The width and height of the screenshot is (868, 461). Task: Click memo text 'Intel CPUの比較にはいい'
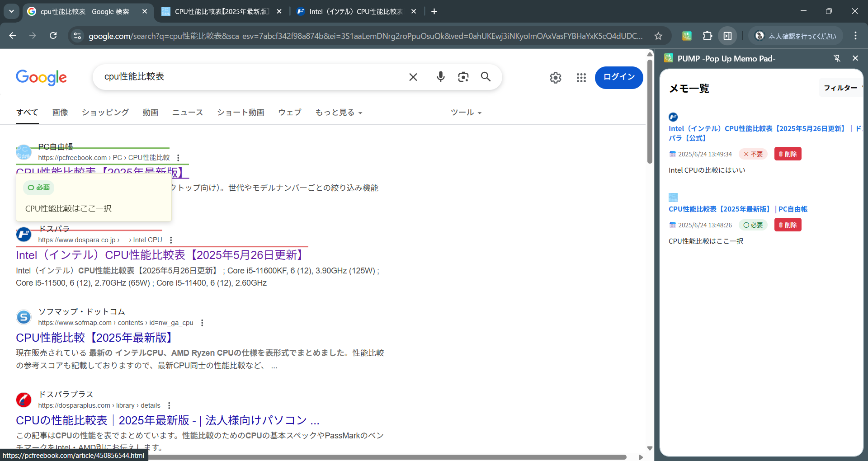tap(707, 170)
